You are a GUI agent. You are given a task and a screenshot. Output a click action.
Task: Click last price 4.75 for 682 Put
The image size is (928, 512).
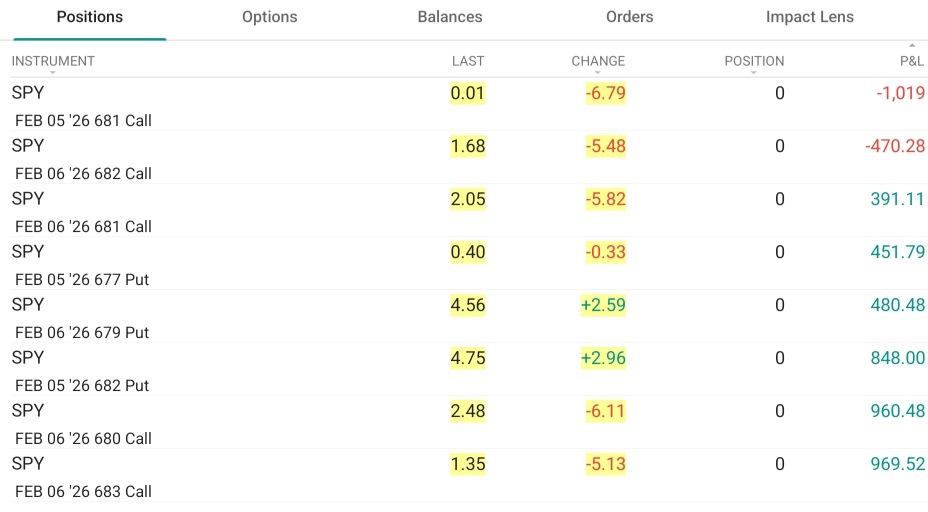(x=468, y=358)
